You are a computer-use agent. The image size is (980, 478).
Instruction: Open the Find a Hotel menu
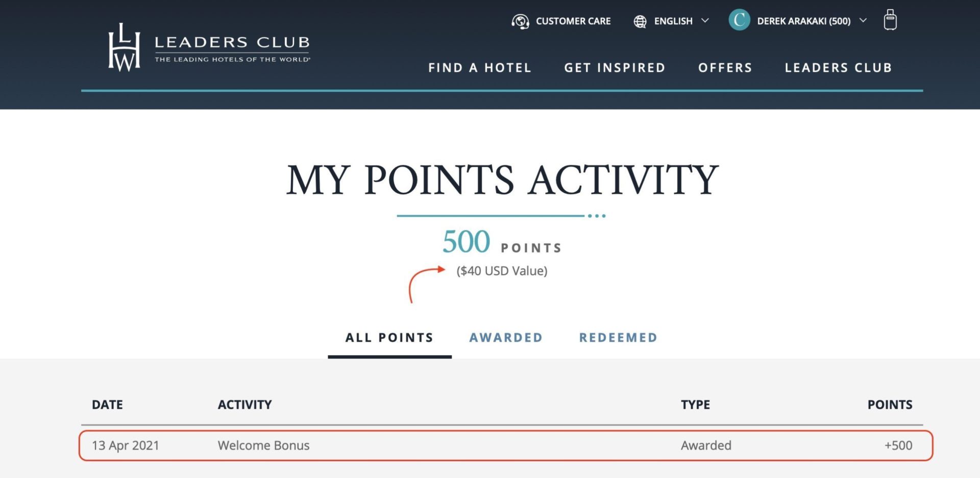click(x=480, y=68)
